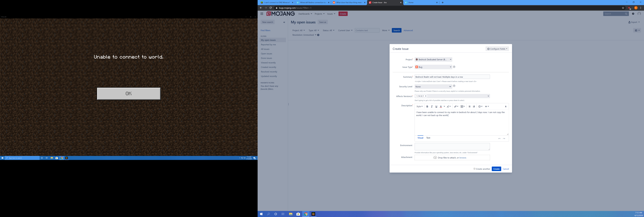Open the Security Level dropdown
Image resolution: width=644 pixels, height=217 pixels.
pyautogui.click(x=433, y=87)
